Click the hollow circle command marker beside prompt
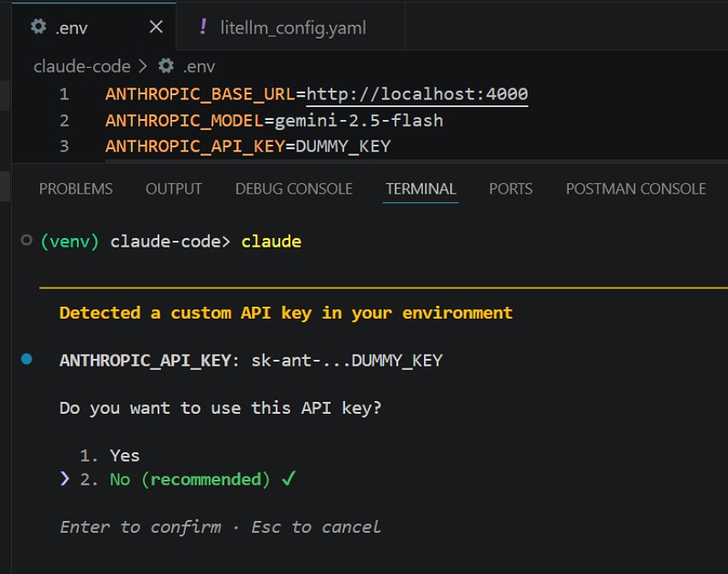Screen dimensions: 728x574 27,240
